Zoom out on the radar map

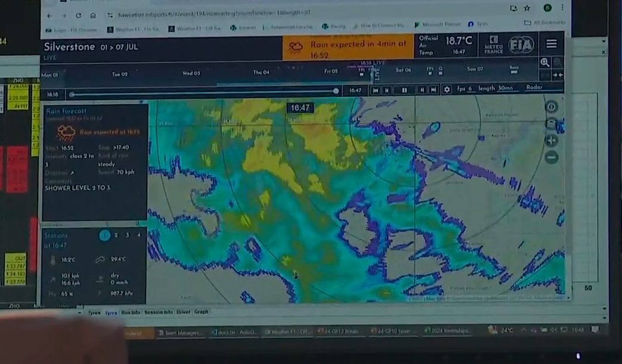552,157
